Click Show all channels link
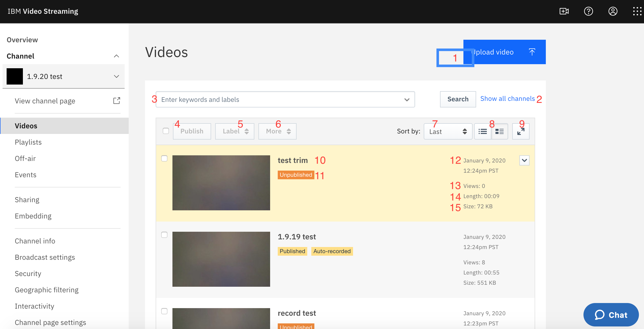This screenshot has width=644, height=329. coord(507,99)
